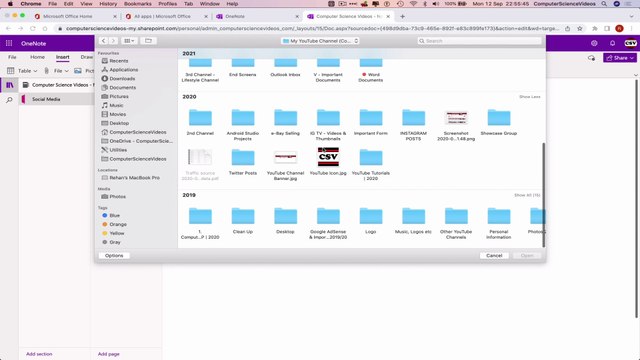Change file dialog view mode
This screenshot has width=640, height=360.
point(129,41)
